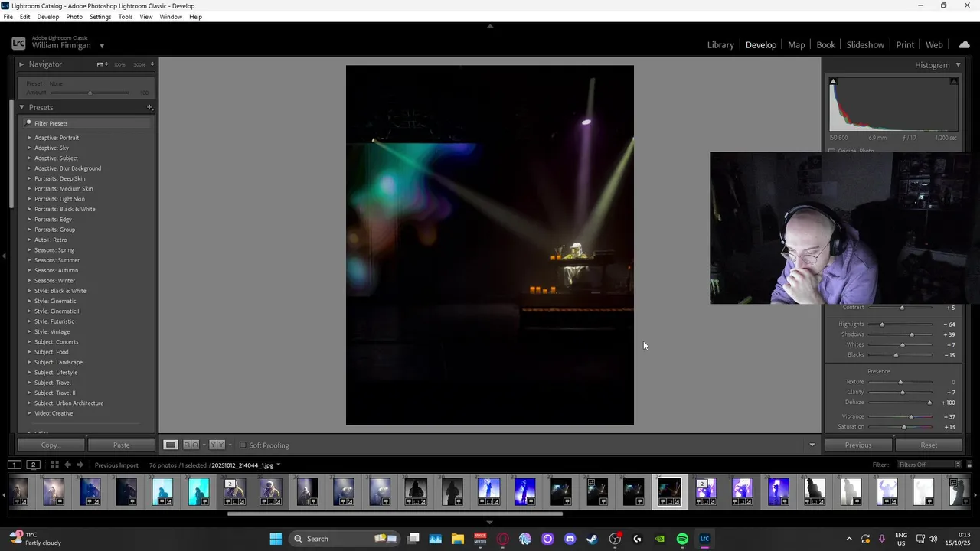Select main window display button 1
The height and width of the screenshot is (551, 980).
click(15, 465)
